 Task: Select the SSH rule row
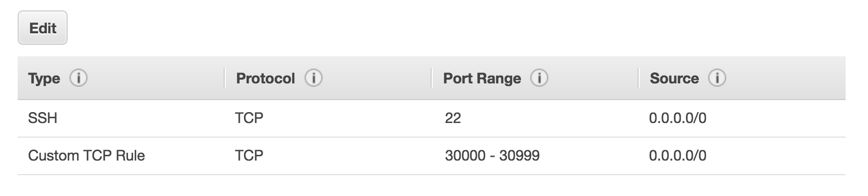coord(432,118)
